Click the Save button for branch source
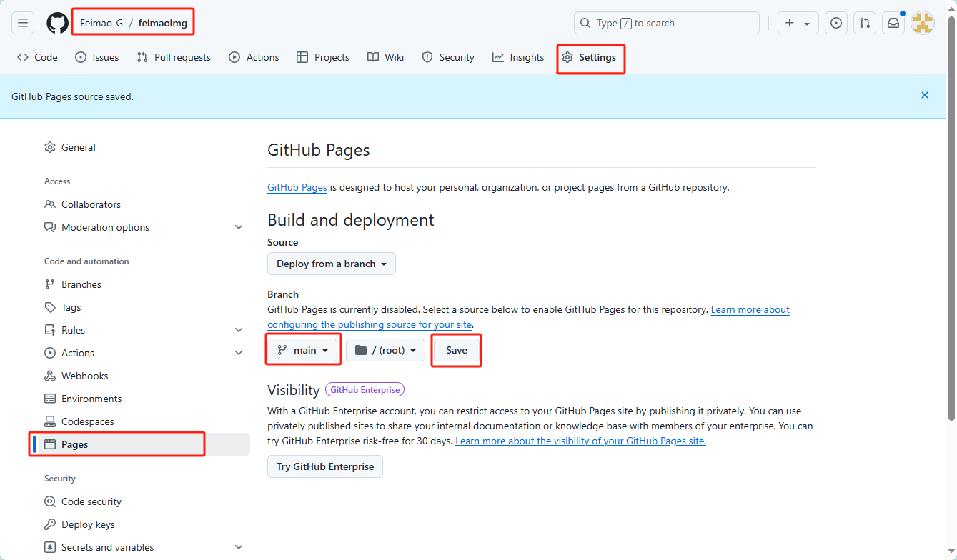Image resolution: width=957 pixels, height=560 pixels. click(457, 350)
